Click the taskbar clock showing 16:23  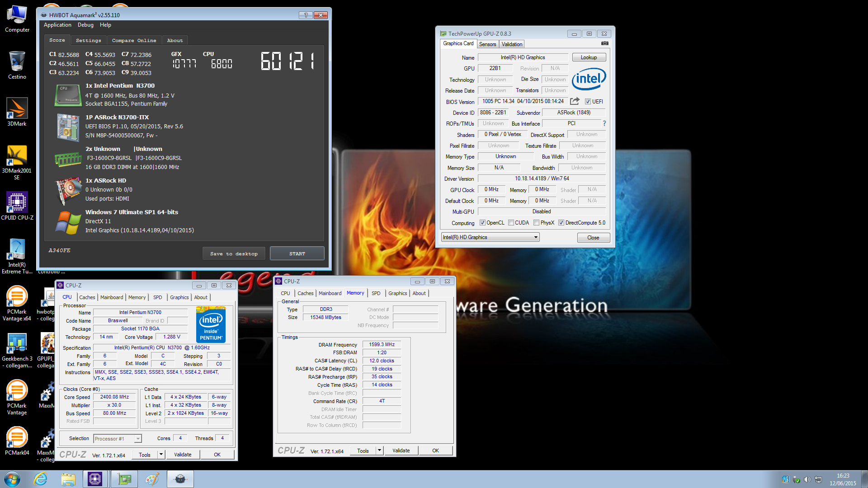point(843,476)
